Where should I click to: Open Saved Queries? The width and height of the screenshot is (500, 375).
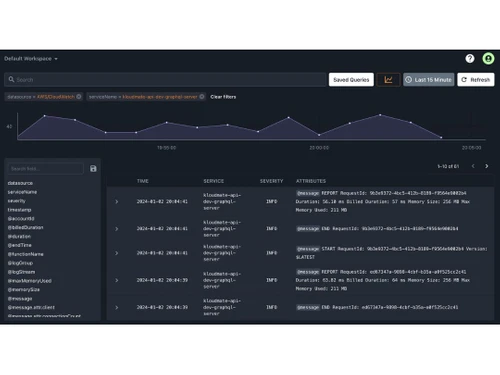click(351, 80)
